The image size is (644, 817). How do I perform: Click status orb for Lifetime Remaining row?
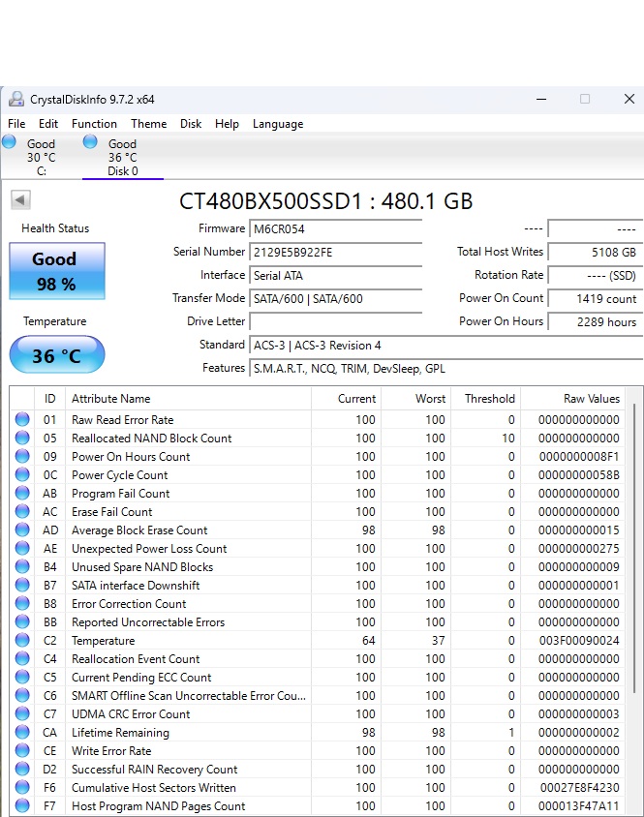click(x=22, y=733)
